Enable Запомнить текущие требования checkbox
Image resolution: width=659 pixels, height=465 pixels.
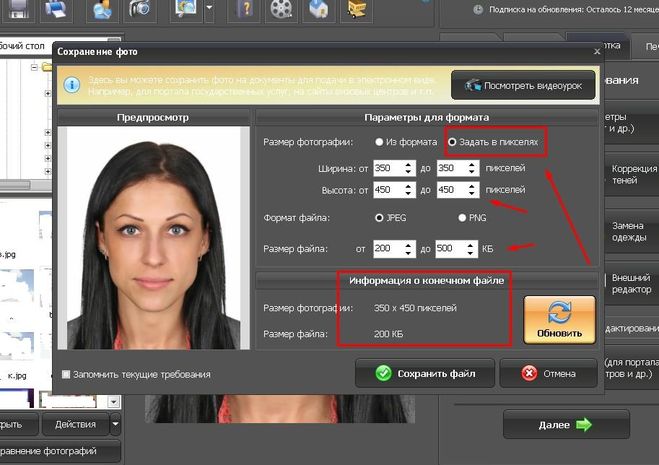66,375
